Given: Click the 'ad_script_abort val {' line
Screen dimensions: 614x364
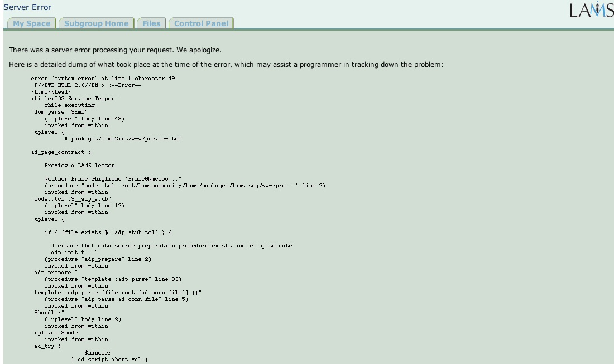Looking at the screenshot, I should pyautogui.click(x=109, y=360).
